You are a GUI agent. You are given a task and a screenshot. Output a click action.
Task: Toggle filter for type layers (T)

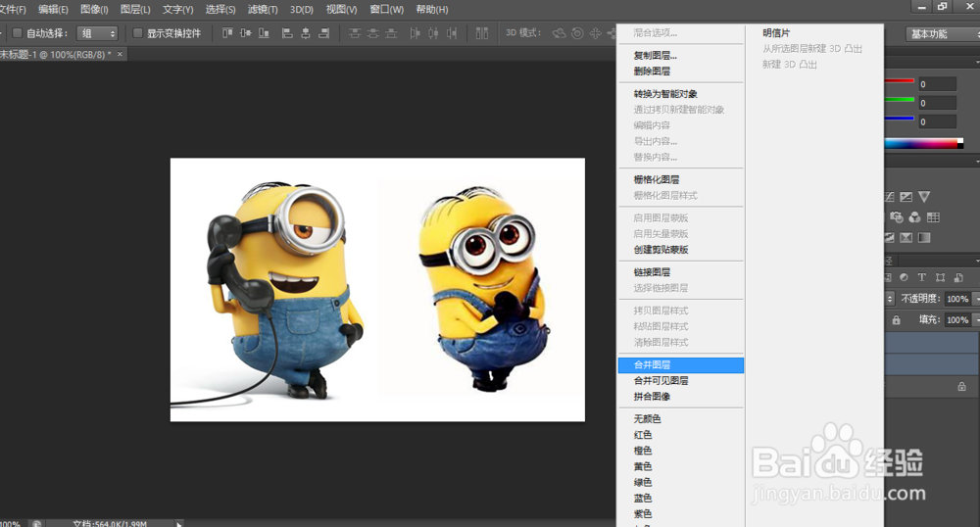[x=922, y=277]
